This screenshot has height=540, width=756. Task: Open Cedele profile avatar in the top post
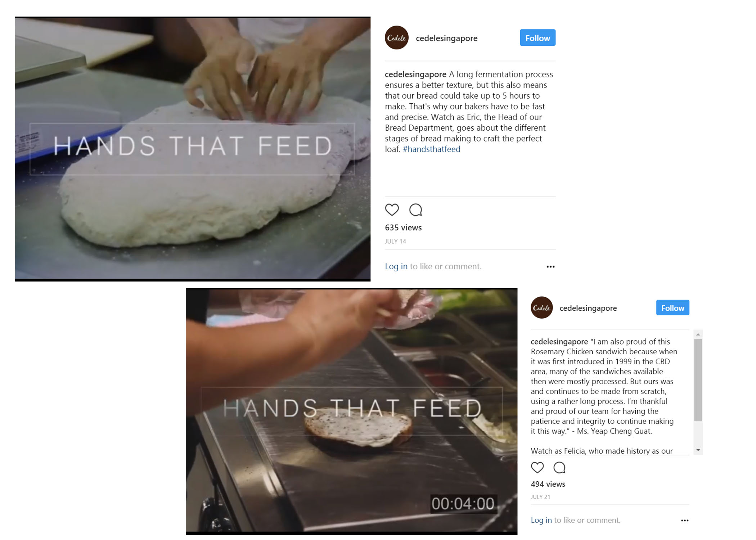pos(396,37)
